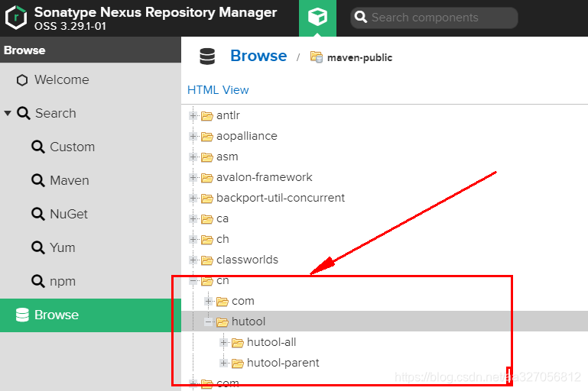Select the ch folder icon

tap(206, 239)
